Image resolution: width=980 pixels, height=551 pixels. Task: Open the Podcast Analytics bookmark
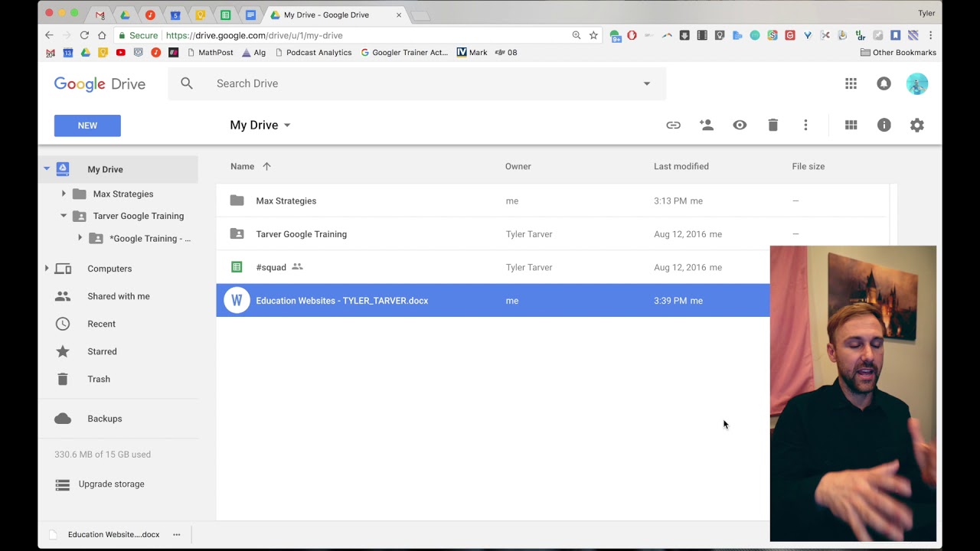(313, 53)
